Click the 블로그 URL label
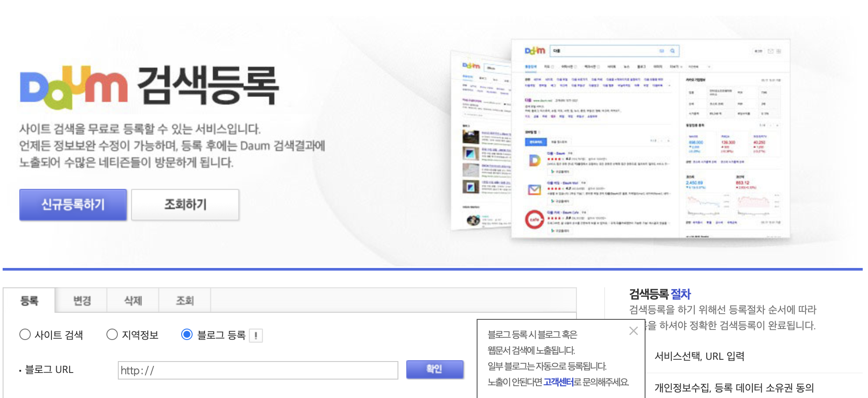The height and width of the screenshot is (398, 868). tap(49, 370)
